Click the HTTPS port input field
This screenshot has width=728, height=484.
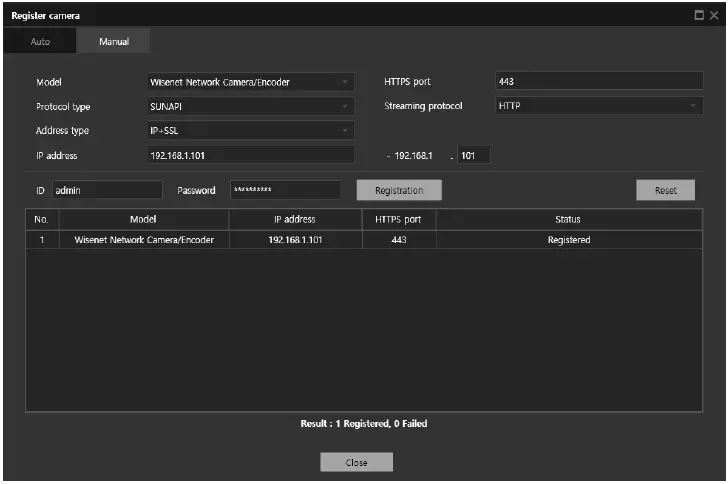[599, 81]
